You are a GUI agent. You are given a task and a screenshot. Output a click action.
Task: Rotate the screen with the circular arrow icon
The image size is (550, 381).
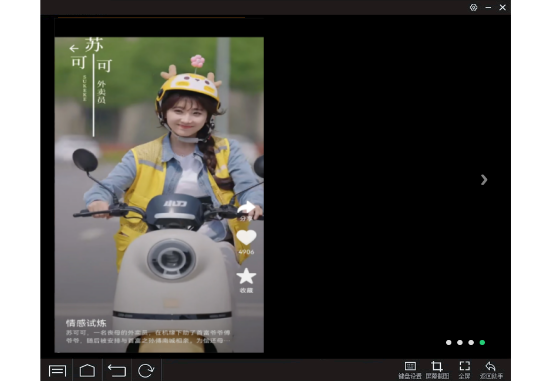coord(146,370)
